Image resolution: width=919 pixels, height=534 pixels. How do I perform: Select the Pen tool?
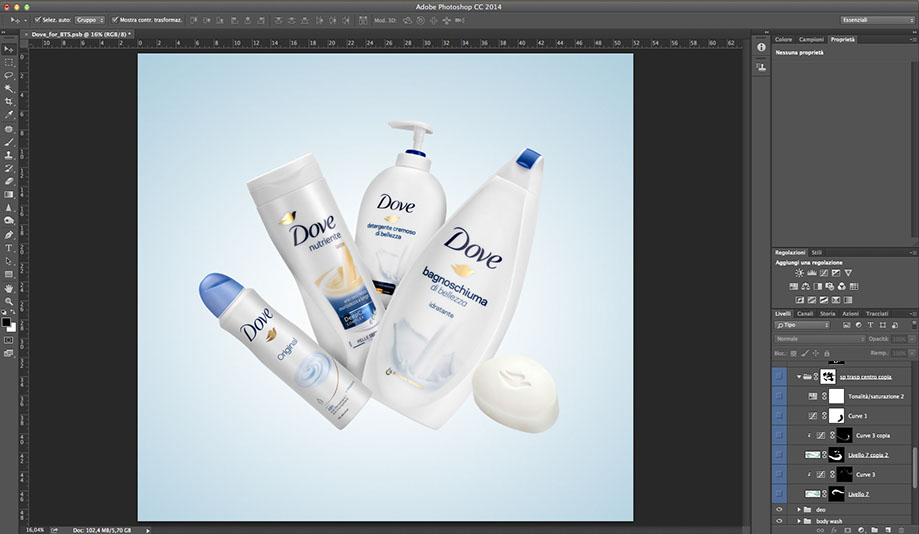pyautogui.click(x=9, y=235)
